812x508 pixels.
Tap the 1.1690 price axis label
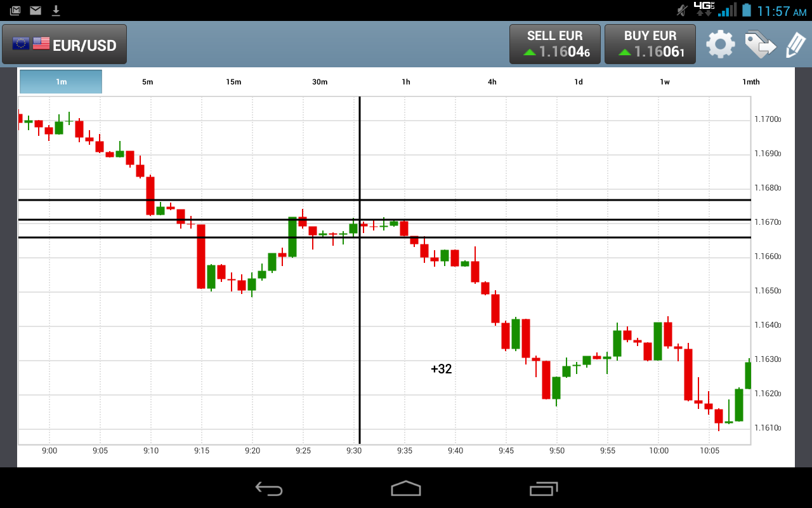(x=768, y=154)
